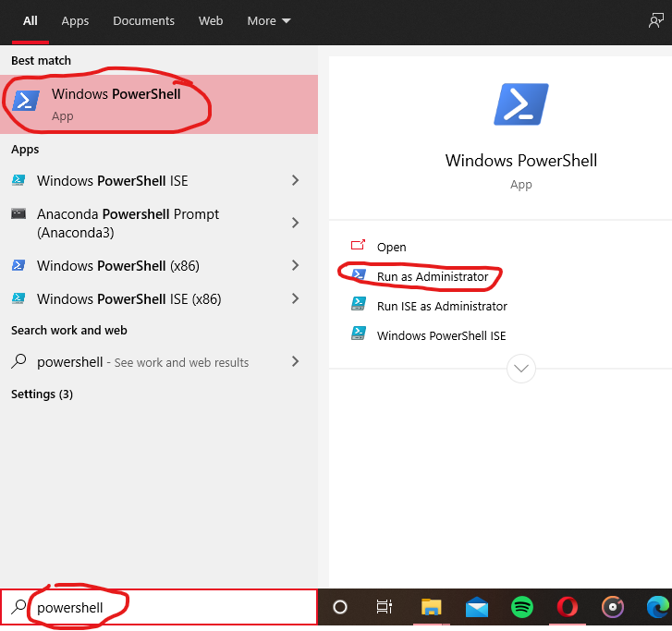
Task: Click the Cortana circle icon
Action: [340, 607]
